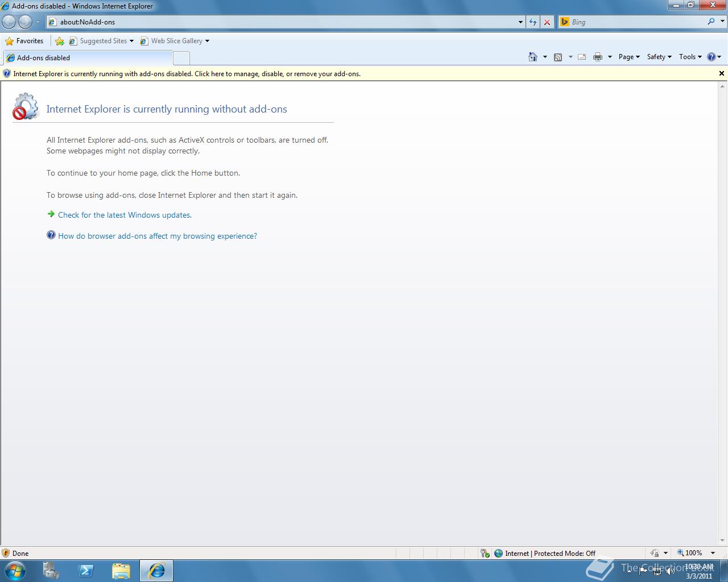Click Internet | Protected Mode: Off zone
Screen dimensions: 728x582
(x=545, y=553)
